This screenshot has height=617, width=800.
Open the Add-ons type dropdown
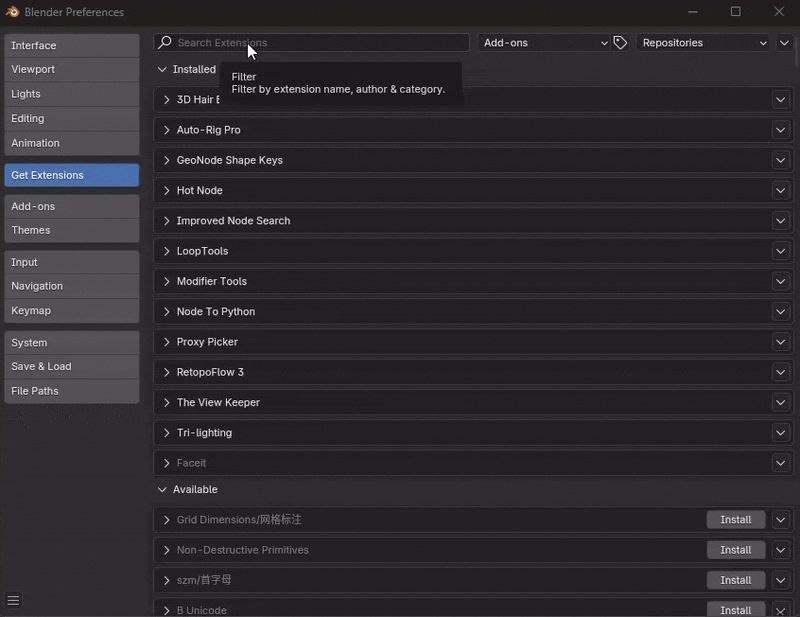(545, 42)
